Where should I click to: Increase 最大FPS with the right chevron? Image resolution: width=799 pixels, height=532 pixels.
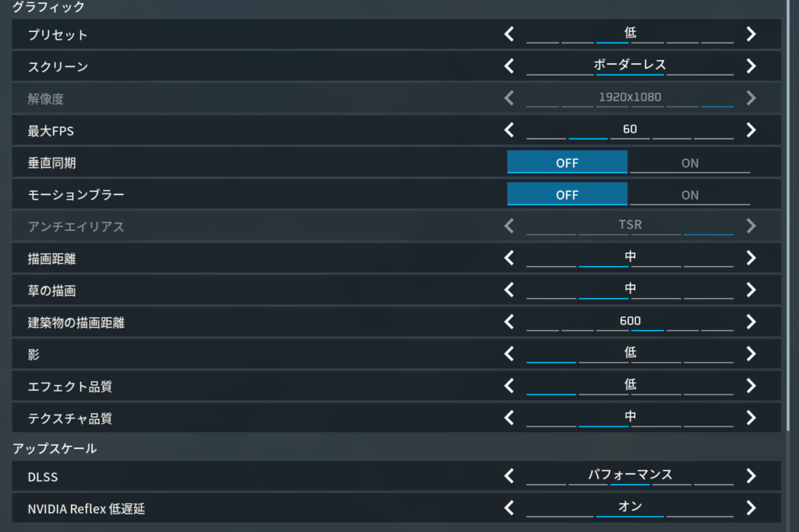coord(750,129)
